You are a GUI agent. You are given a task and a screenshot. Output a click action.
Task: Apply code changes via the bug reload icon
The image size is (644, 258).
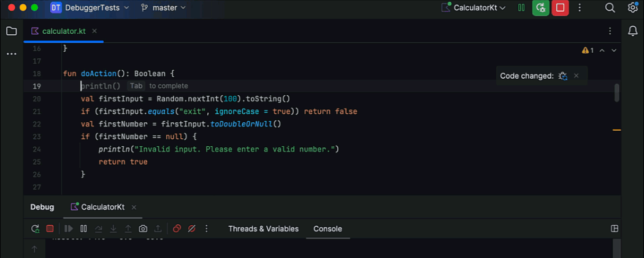(x=562, y=76)
